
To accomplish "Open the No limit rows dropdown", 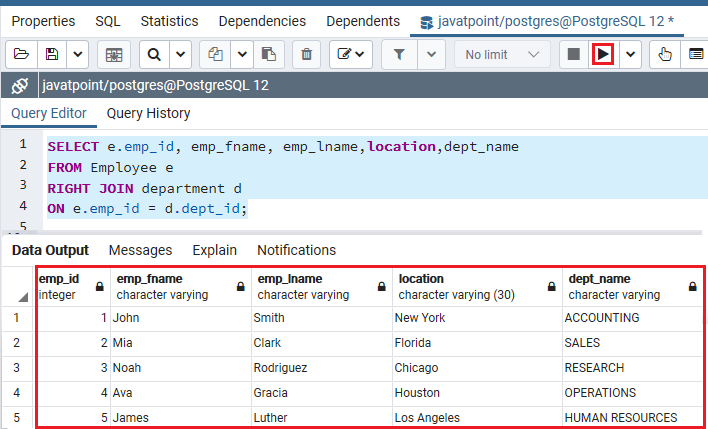I will pos(502,55).
